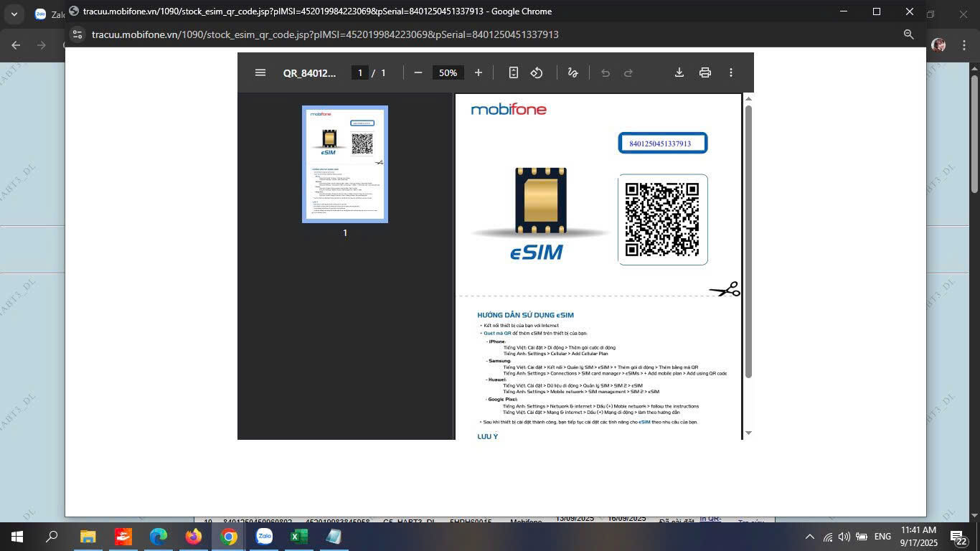The width and height of the screenshot is (980, 551).
Task: Open the PDF viewer sidebar menu
Action: [260, 72]
